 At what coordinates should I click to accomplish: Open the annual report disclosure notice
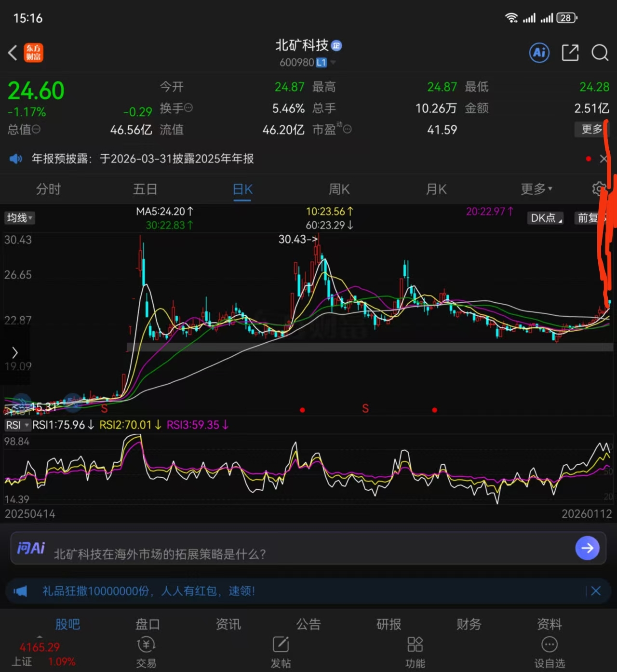click(143, 159)
